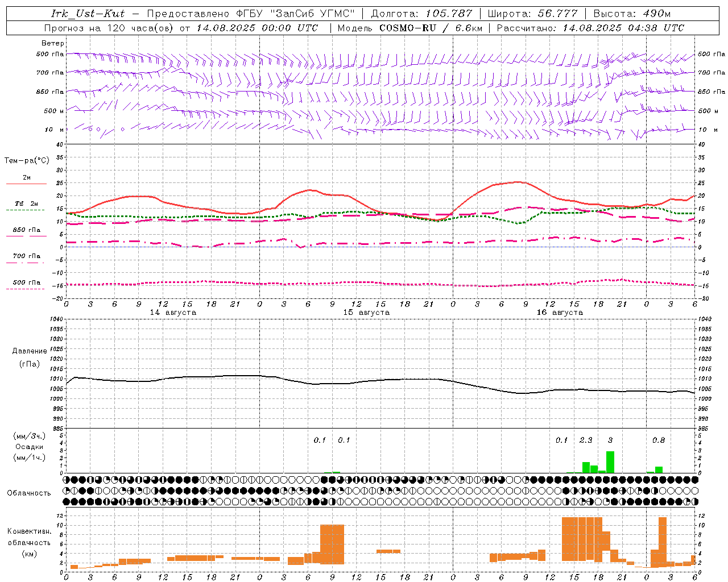Click the Td 2м dew point legend label
The width and height of the screenshot is (728, 582).
click(27, 203)
